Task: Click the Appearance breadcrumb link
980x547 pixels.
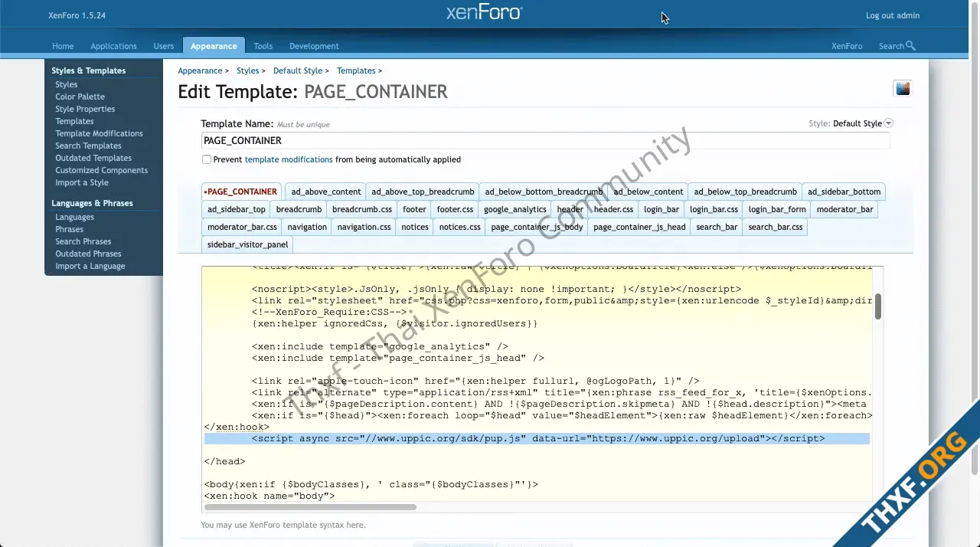Action: pyautogui.click(x=200, y=70)
